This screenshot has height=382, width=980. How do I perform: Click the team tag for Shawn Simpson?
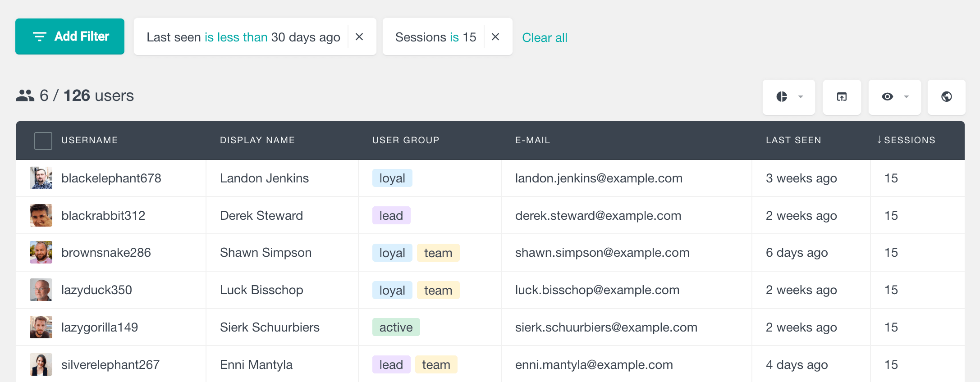click(438, 253)
